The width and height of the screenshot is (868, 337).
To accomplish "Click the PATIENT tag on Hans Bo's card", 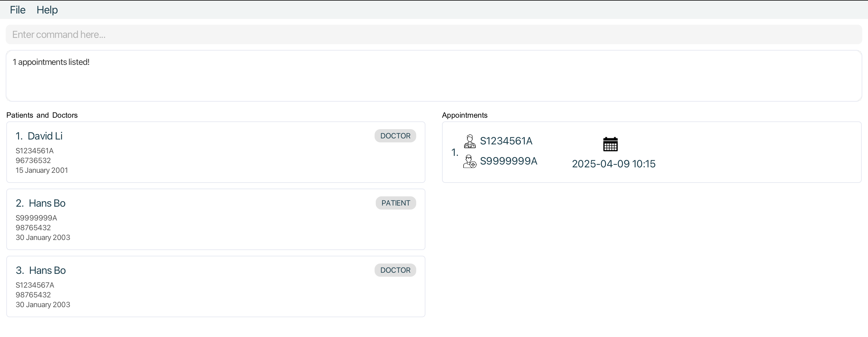I will (x=396, y=203).
